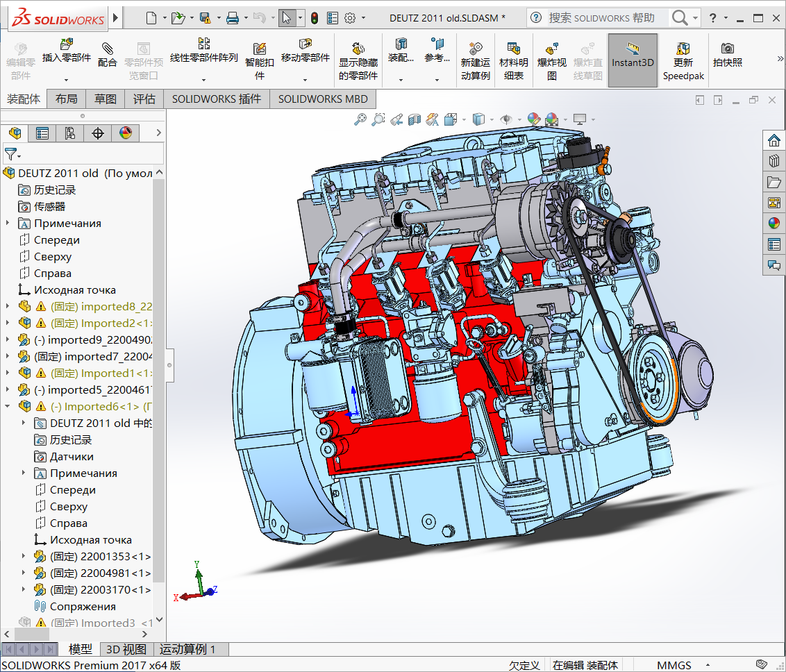Switch to the 装配体 (Assembly) tab

(24, 99)
